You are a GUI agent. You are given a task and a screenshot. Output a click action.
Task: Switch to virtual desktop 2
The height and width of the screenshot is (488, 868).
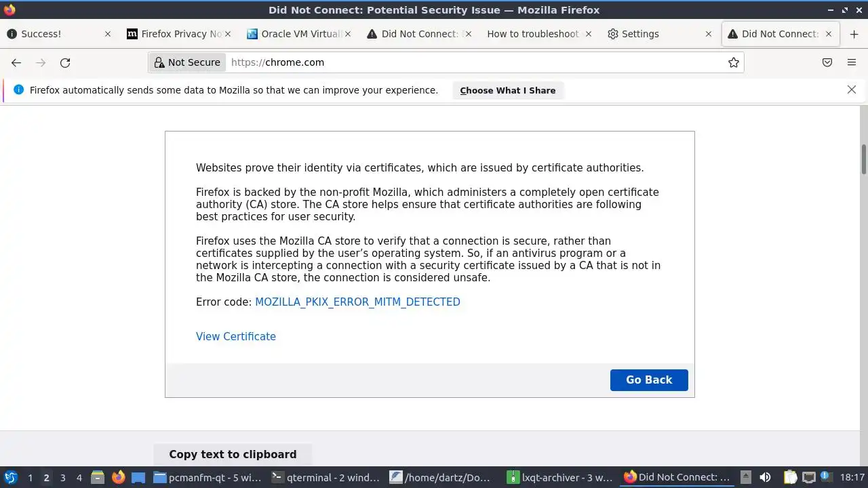click(x=46, y=478)
